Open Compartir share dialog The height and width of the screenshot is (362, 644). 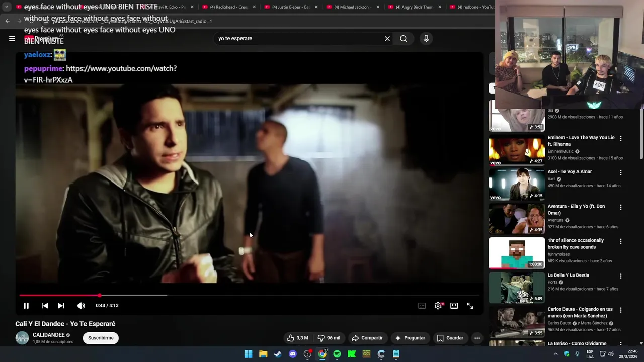point(367,338)
